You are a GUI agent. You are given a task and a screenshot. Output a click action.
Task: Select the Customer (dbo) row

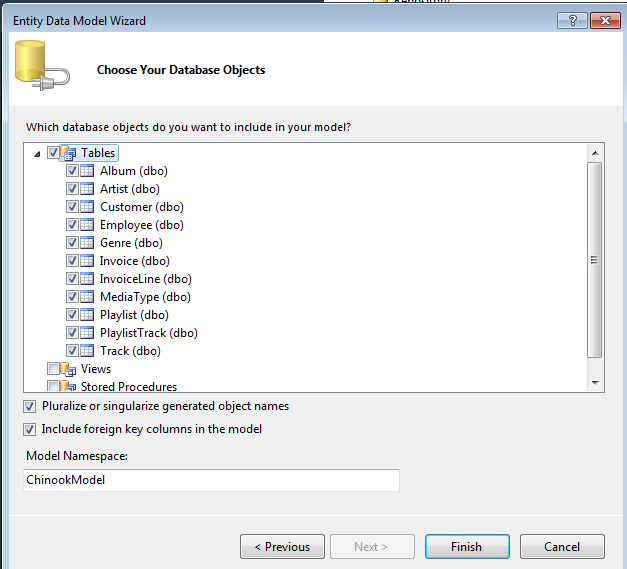[142, 207]
